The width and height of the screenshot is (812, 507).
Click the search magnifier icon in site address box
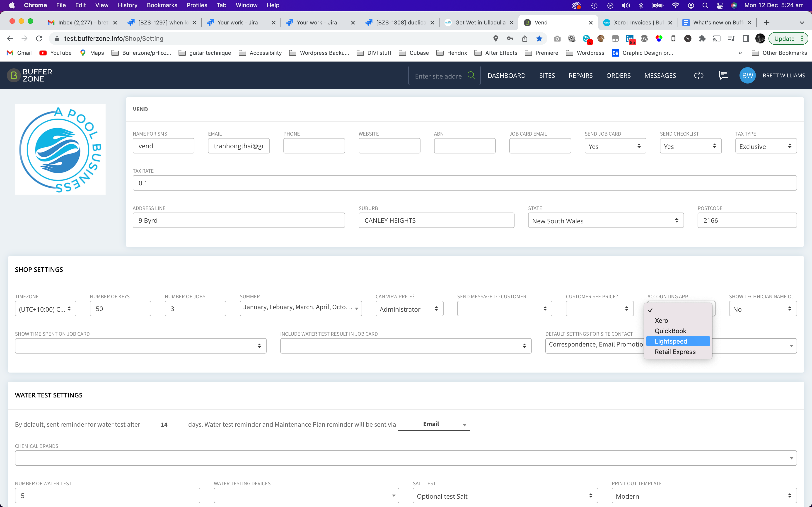471,75
